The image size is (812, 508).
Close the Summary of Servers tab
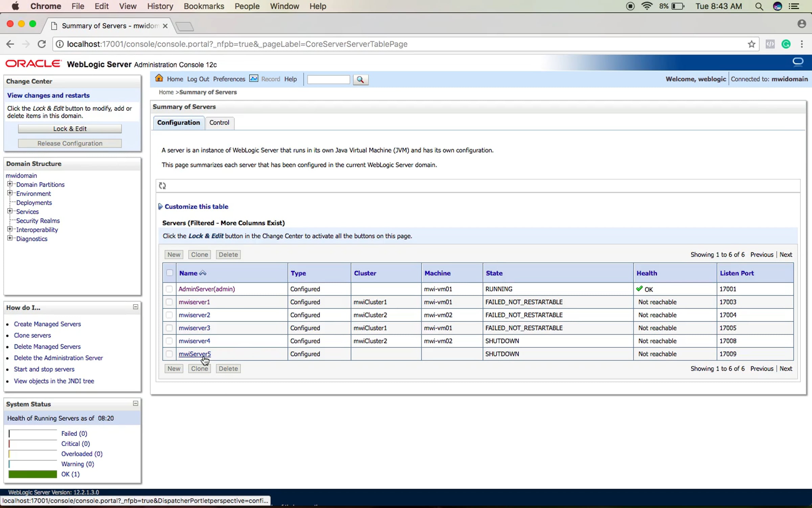165,26
